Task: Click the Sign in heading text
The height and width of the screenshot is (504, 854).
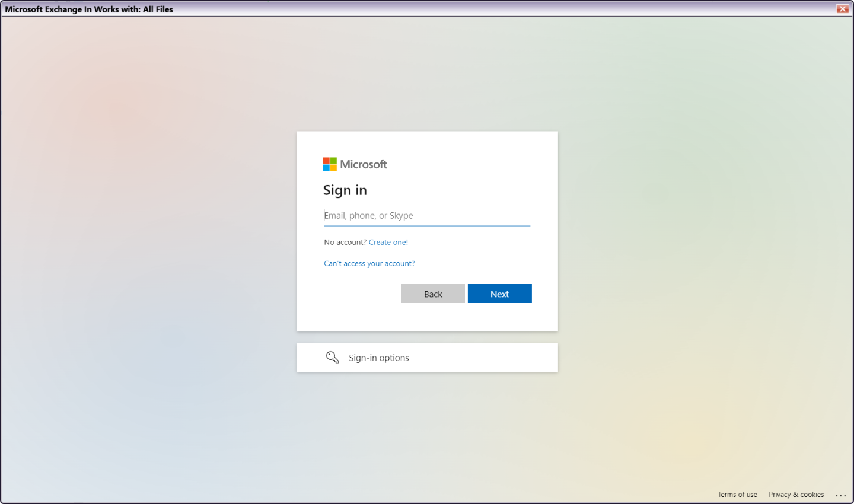Action: (x=345, y=190)
